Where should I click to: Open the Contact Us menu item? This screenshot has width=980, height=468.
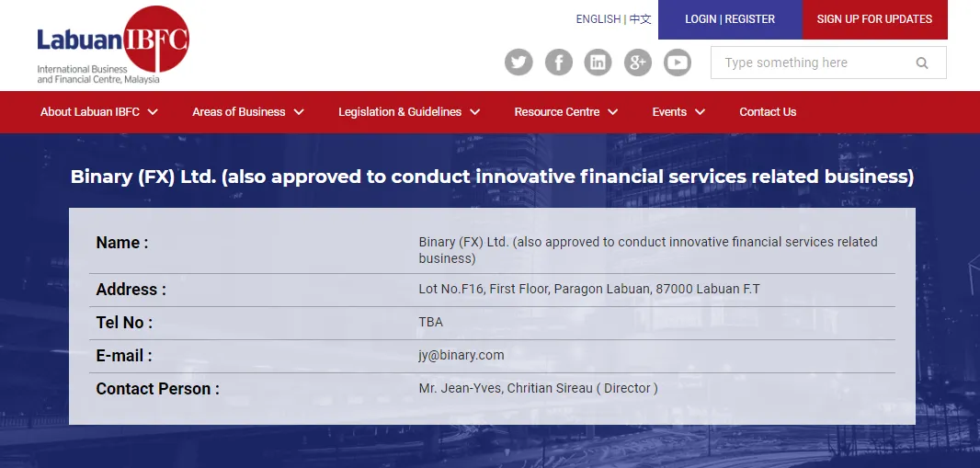pyautogui.click(x=768, y=112)
